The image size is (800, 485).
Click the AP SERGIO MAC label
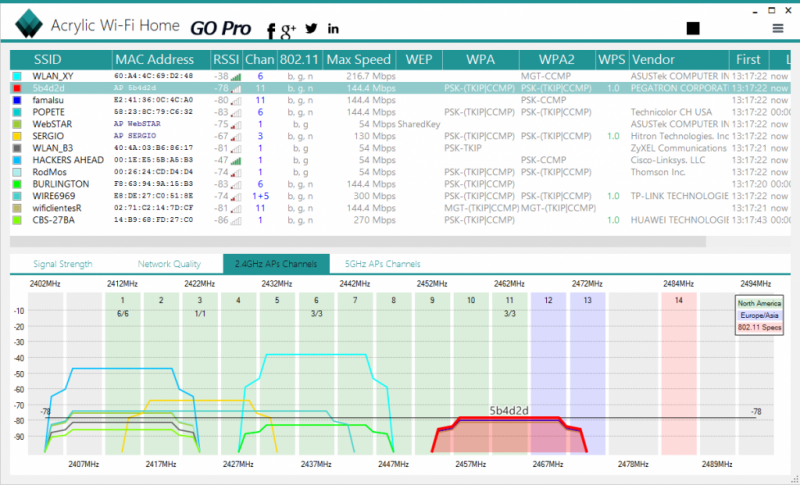135,136
